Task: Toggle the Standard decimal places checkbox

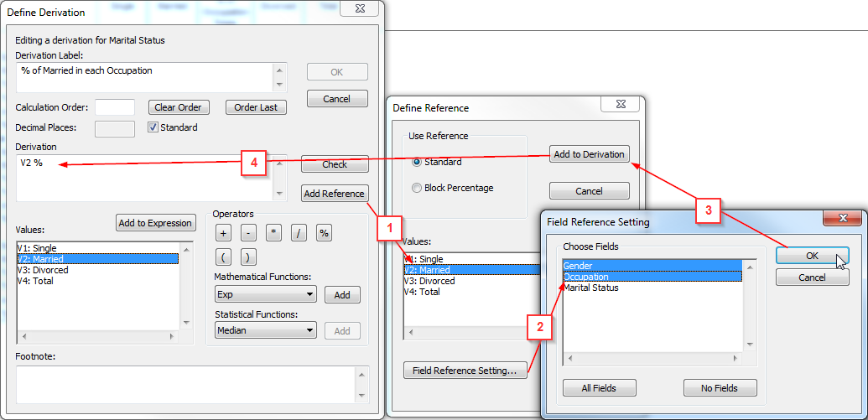Action: tap(153, 127)
